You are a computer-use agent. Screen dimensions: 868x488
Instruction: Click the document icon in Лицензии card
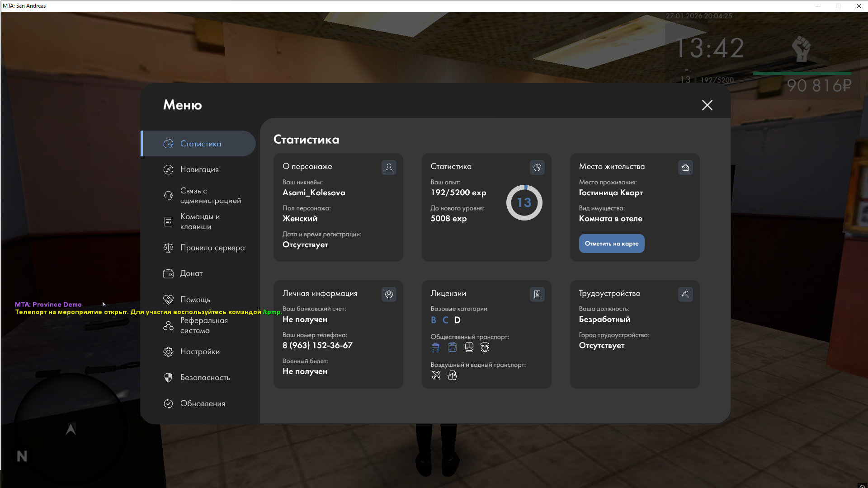(x=537, y=294)
